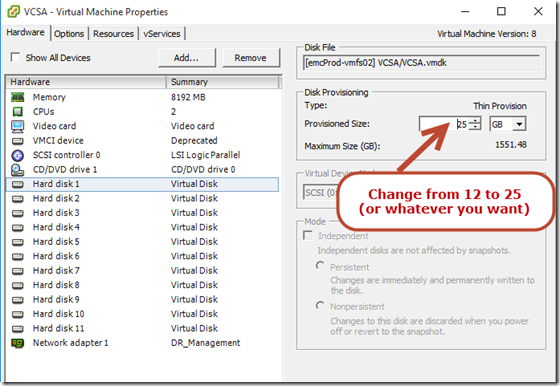This screenshot has height=386, width=560.
Task: Select the 'CD/DVD drive 1' label
Action: (65, 170)
